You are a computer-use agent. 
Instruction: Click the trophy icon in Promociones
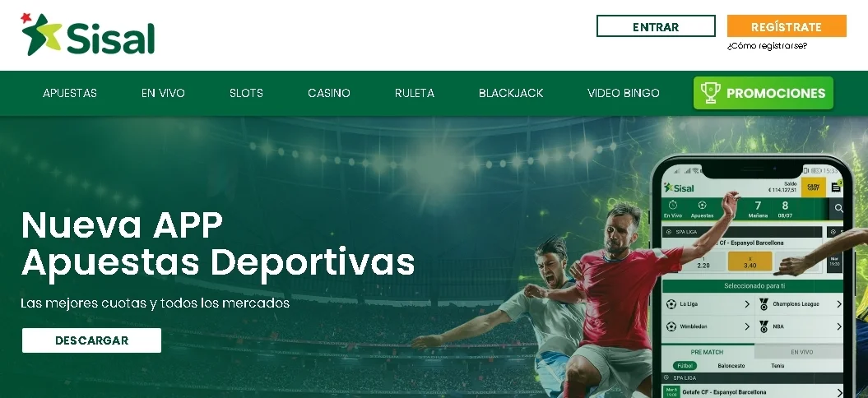pyautogui.click(x=710, y=93)
